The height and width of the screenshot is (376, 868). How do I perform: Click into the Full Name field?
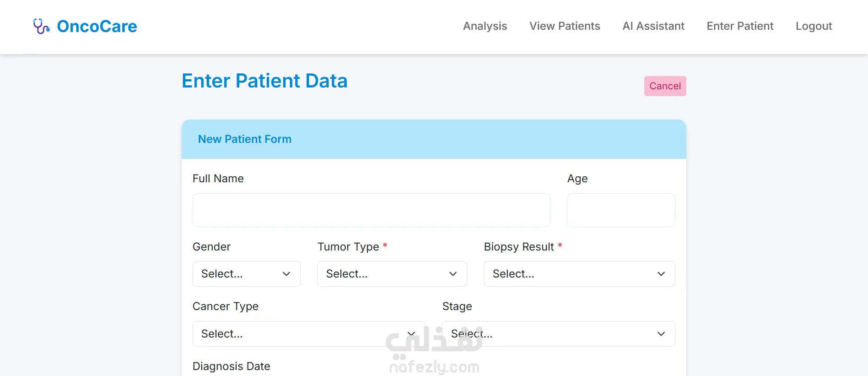tap(371, 210)
